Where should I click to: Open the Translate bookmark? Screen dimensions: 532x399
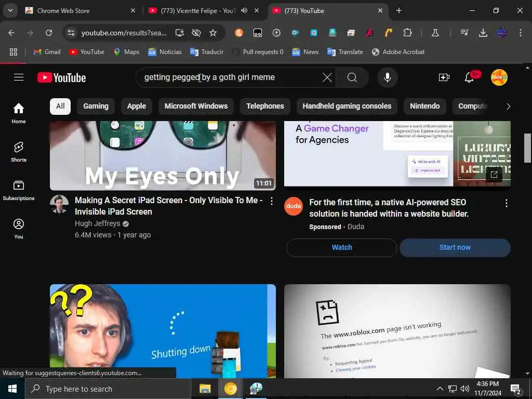click(x=345, y=52)
